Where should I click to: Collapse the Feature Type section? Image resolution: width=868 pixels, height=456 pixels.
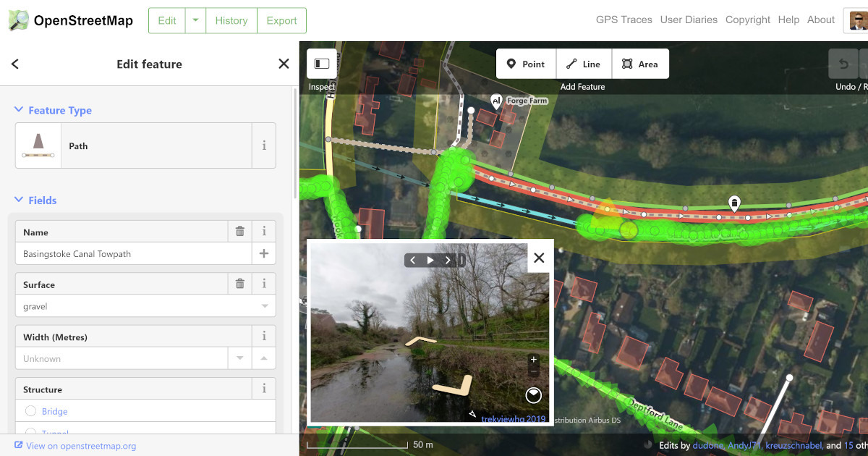18,110
